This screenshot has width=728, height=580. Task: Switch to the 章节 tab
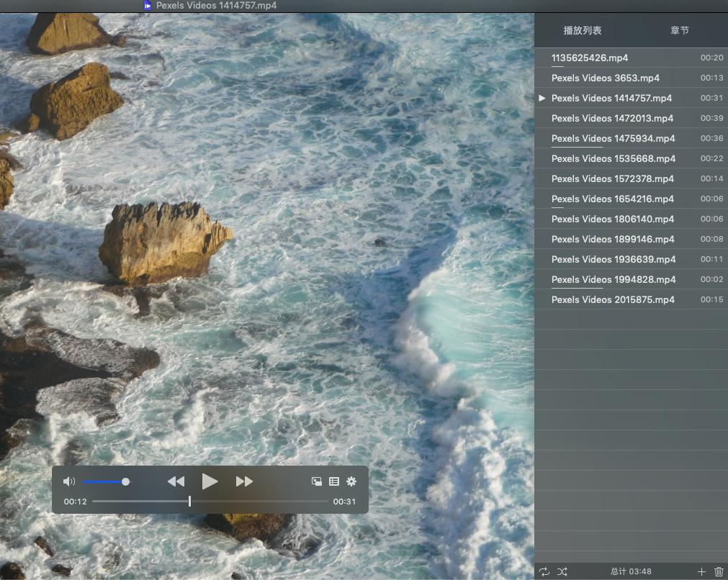[679, 31]
